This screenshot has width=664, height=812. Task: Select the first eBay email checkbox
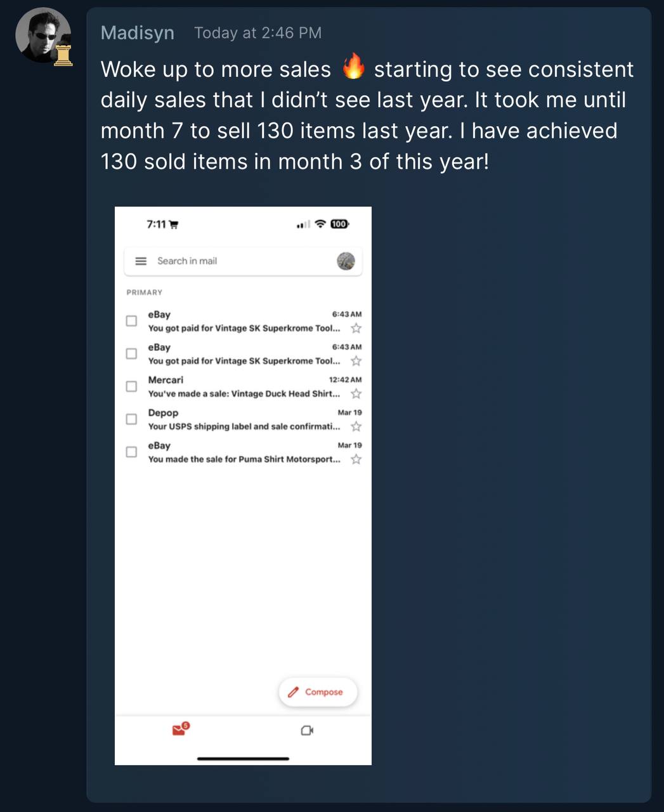pyautogui.click(x=131, y=321)
